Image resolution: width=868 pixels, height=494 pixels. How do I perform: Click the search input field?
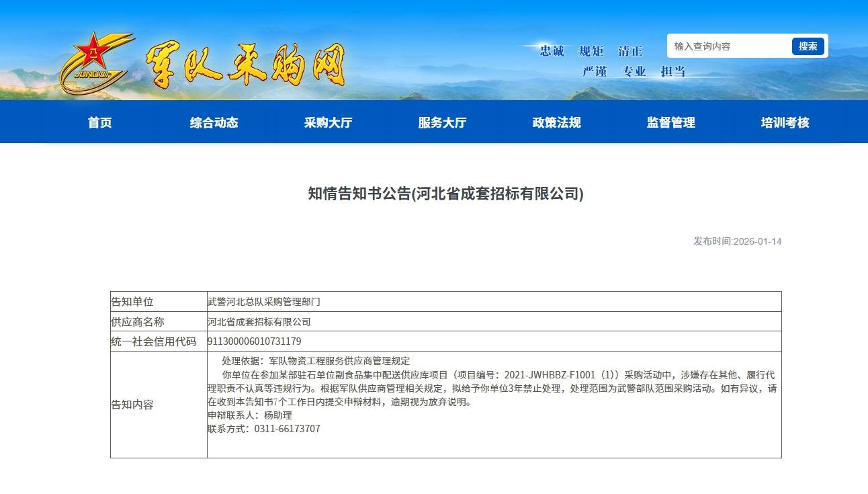(x=729, y=46)
